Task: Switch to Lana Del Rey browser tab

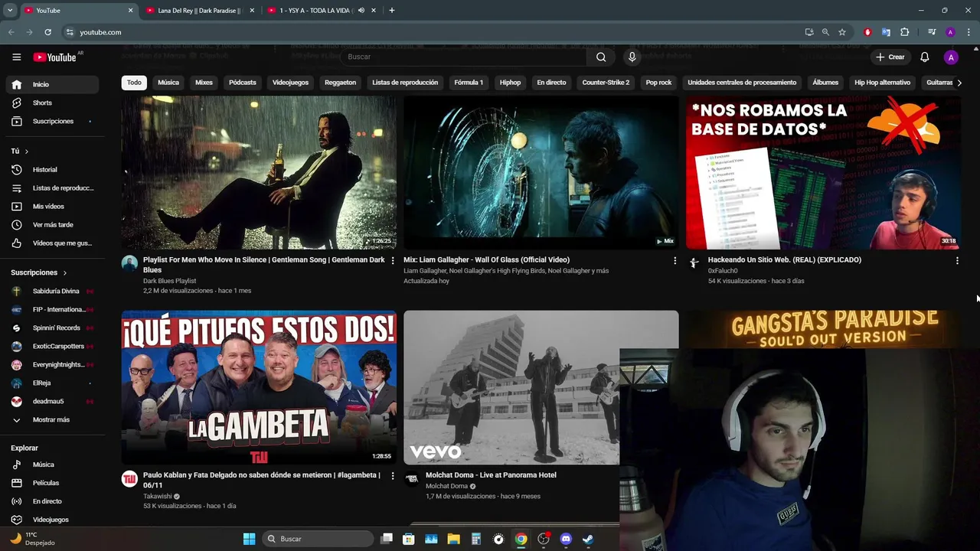Action: coord(198,10)
